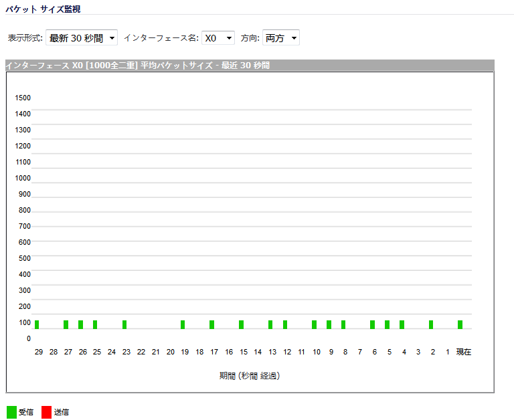Screen dimensions: 514x420
Task: Open the 方向 dropdown showing 両方
Action: point(280,38)
